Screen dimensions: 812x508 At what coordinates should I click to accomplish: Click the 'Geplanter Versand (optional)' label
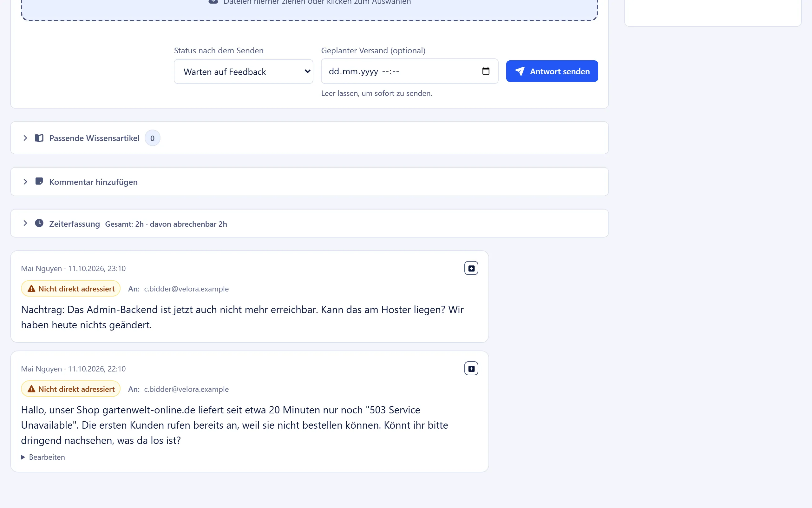click(373, 50)
